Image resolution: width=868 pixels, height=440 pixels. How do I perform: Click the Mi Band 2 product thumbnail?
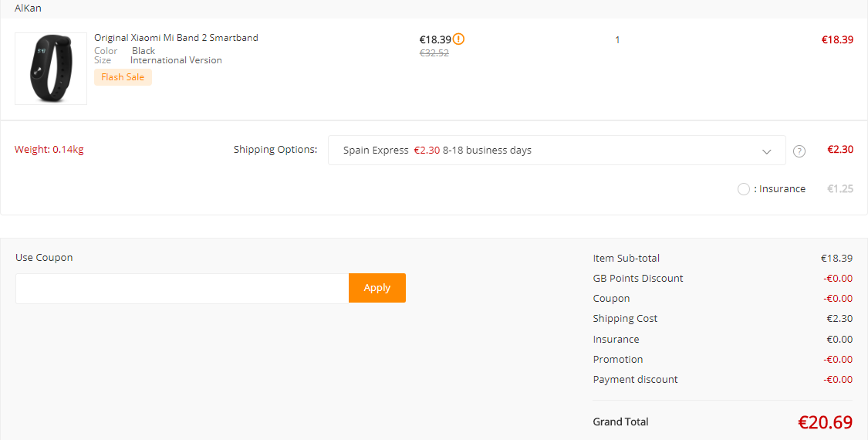click(x=51, y=69)
